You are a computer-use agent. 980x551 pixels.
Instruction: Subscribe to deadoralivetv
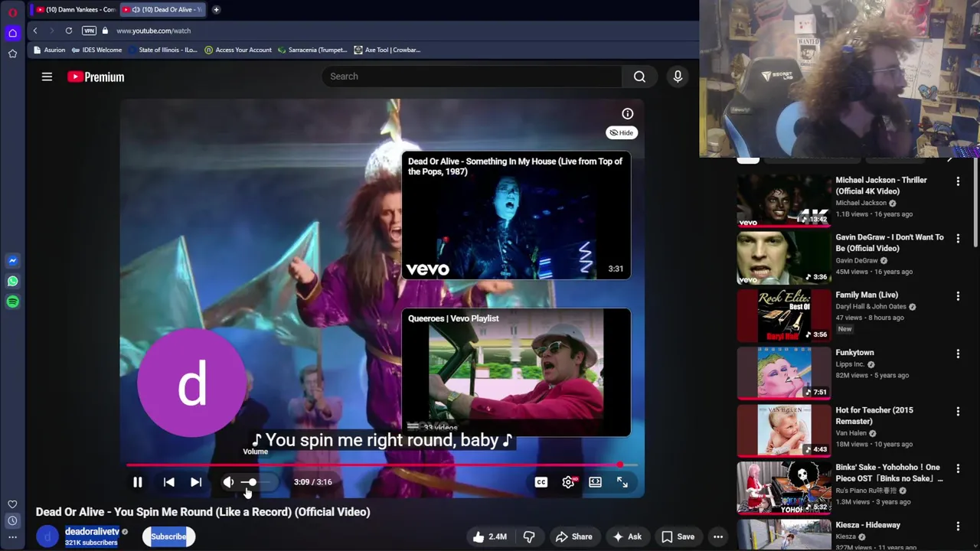(168, 536)
